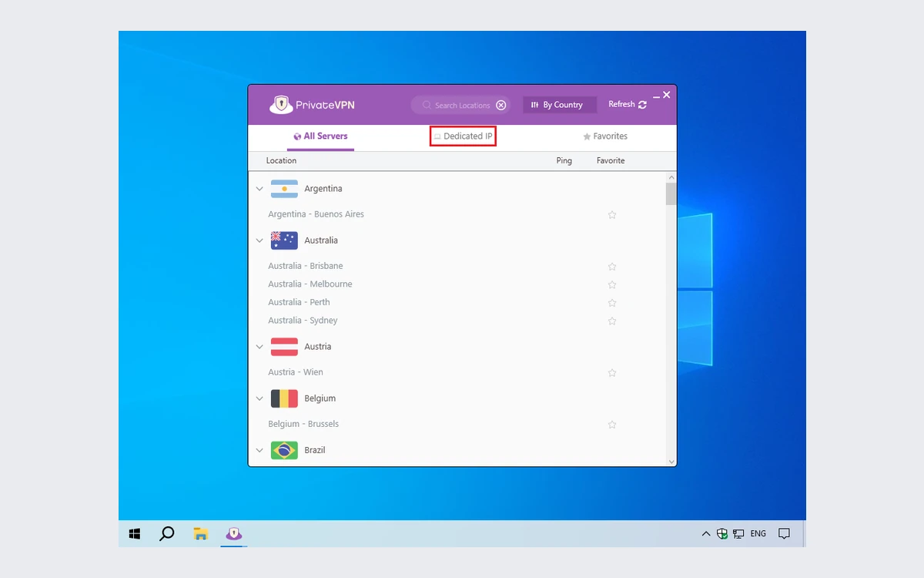Collapse the Belgium server group

click(259, 398)
